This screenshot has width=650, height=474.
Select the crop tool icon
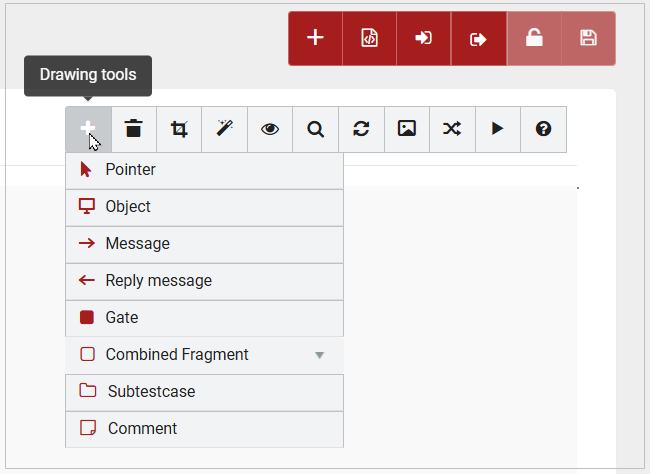click(179, 129)
